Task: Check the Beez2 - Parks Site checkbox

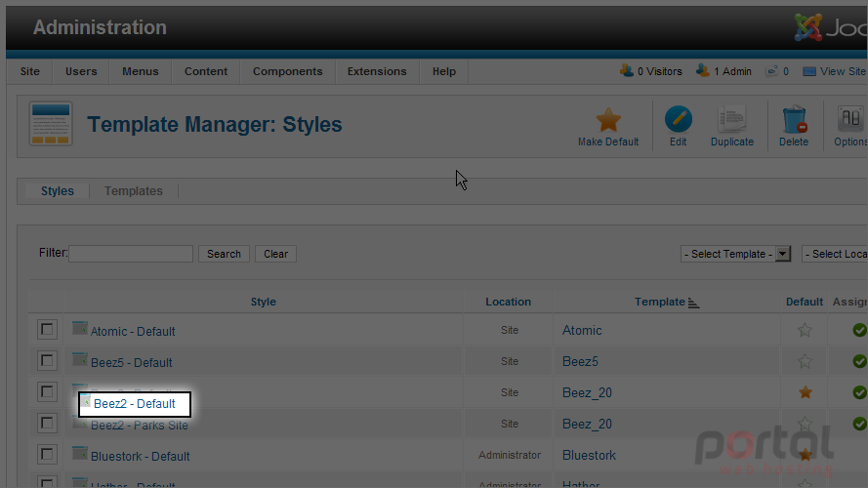Action: pos(47,424)
